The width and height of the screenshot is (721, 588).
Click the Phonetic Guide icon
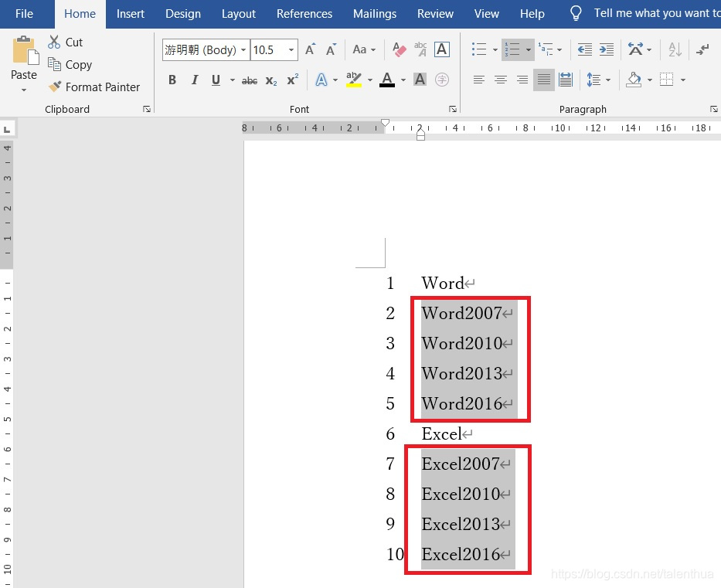(420, 49)
